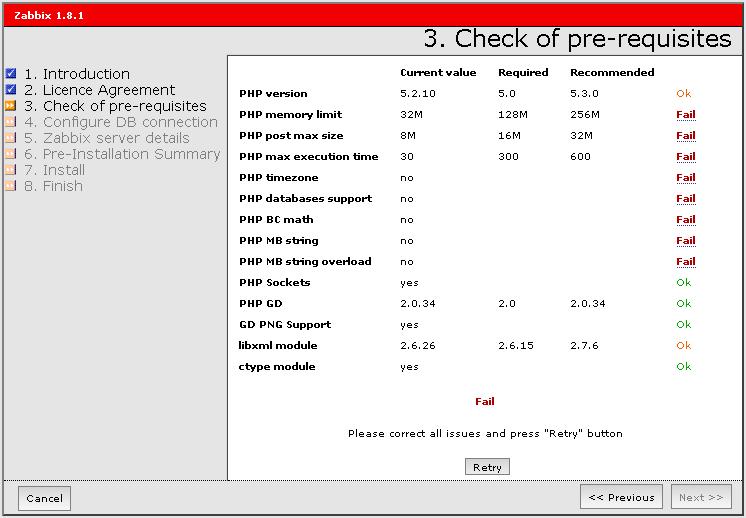Click the Fail link for PHP BC math
Screen dimensions: 746x518
[x=685, y=220]
